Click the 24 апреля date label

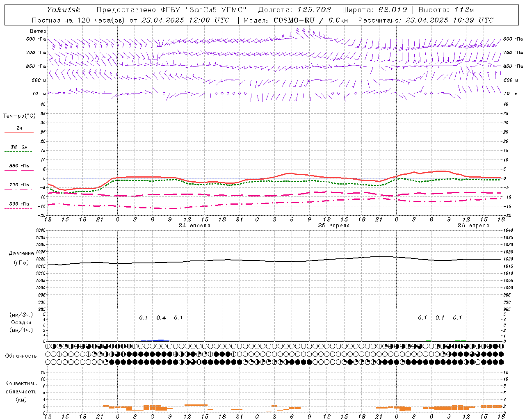194,225
